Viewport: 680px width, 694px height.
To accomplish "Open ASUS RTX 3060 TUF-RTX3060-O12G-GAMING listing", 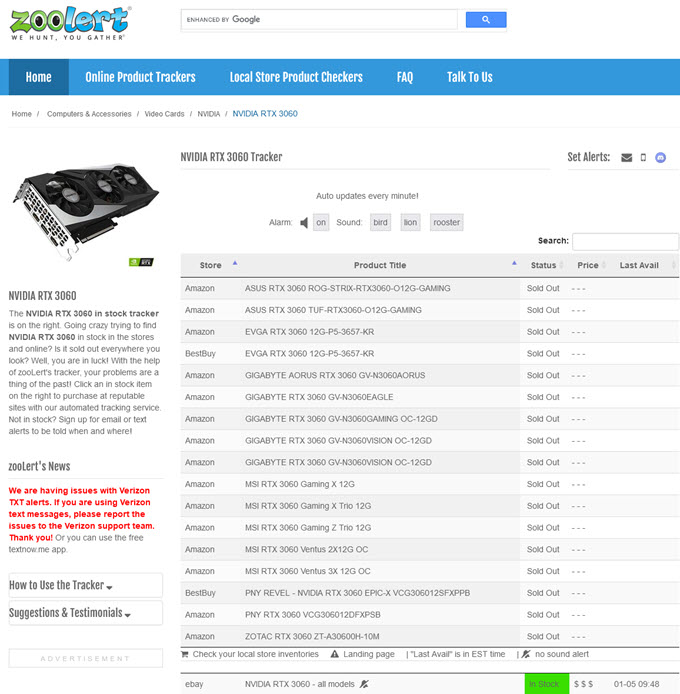I will point(333,310).
